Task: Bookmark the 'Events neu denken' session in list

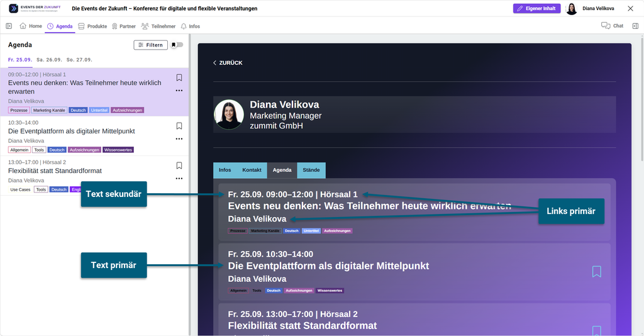Action: click(179, 77)
